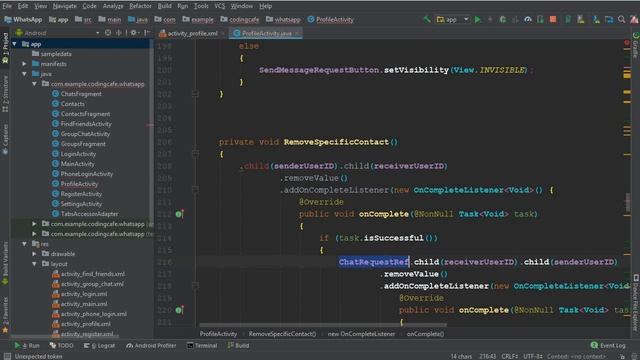Viewport: 640px width, 360px height.
Task: Open the Structure side tool window
Action: 5,94
